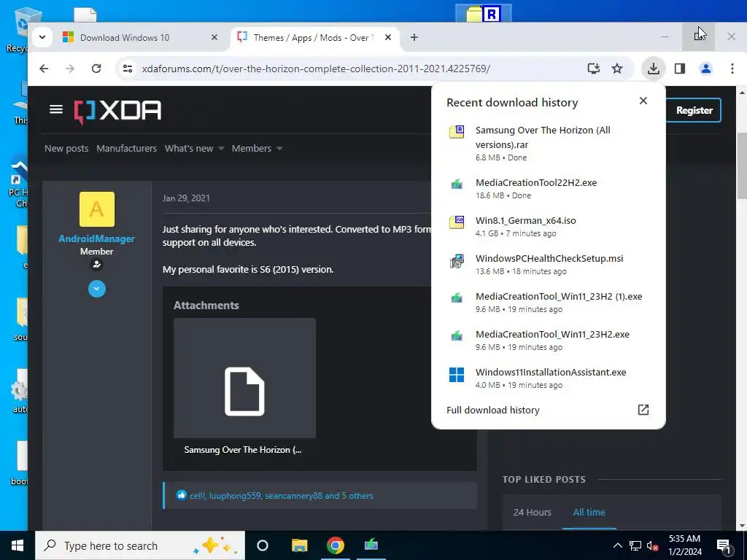Close the Download Windows 10 tab
Screen dimensions: 747x560
[x=214, y=37]
